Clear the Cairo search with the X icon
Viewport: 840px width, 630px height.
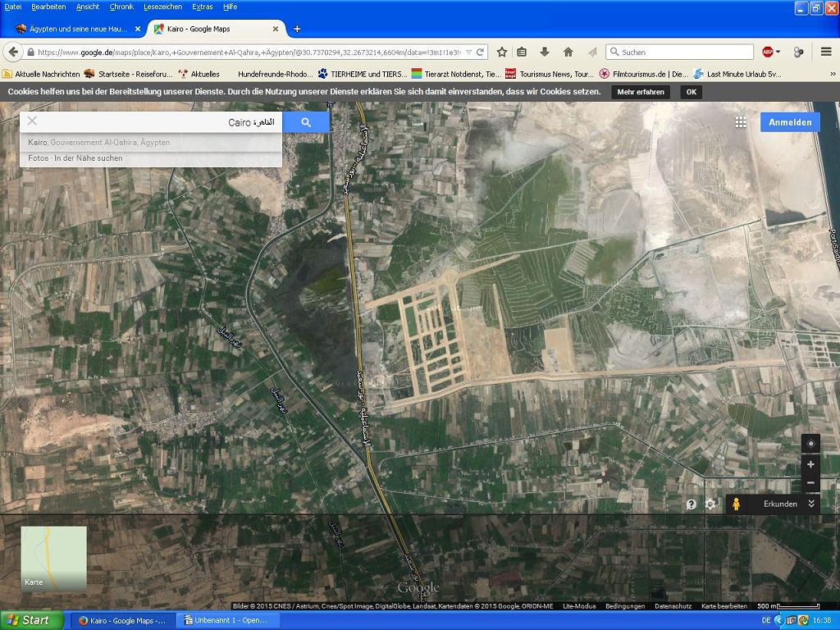[32, 121]
